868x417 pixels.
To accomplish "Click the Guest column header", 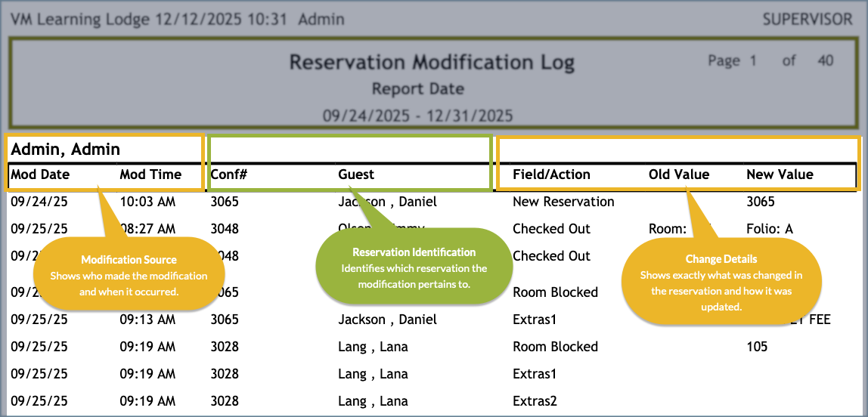I will coord(356,175).
